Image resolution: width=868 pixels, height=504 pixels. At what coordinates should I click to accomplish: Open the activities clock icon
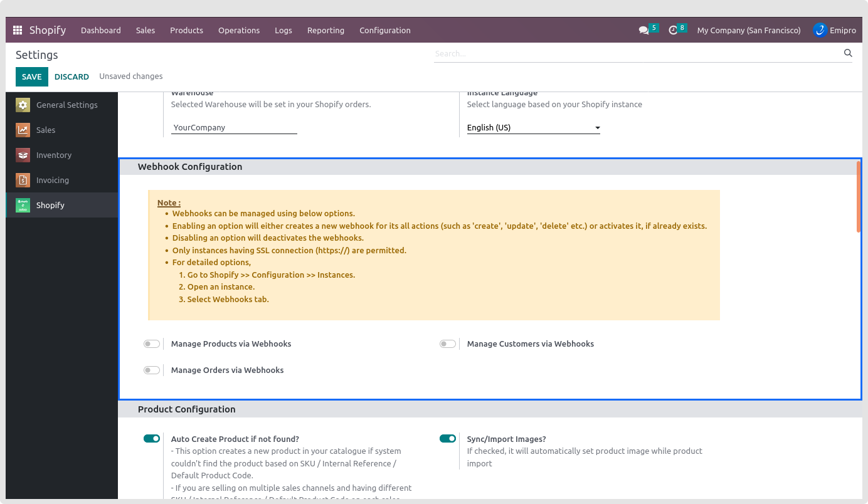(673, 30)
